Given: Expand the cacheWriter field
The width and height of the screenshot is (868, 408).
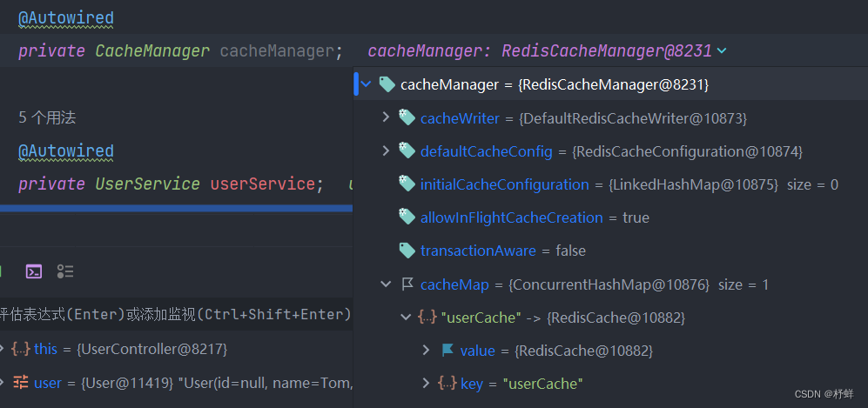Looking at the screenshot, I should pyautogui.click(x=387, y=117).
